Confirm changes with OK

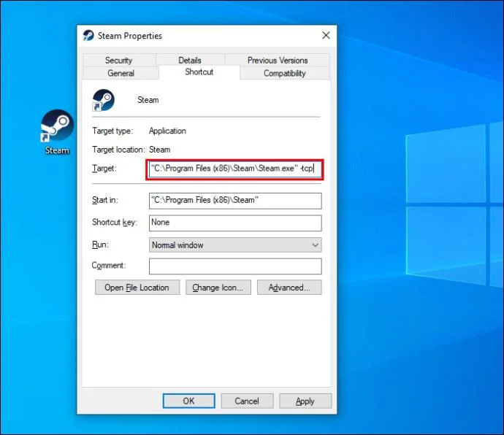[x=188, y=401]
